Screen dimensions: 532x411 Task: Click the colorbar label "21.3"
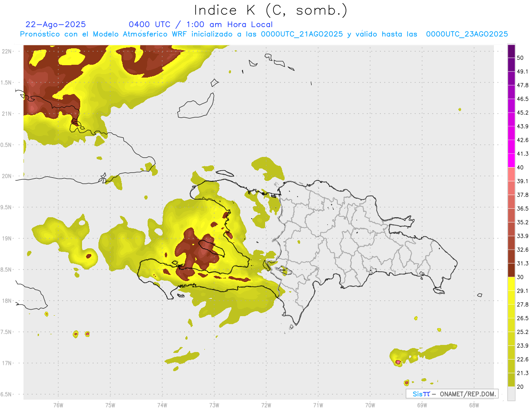(523, 373)
